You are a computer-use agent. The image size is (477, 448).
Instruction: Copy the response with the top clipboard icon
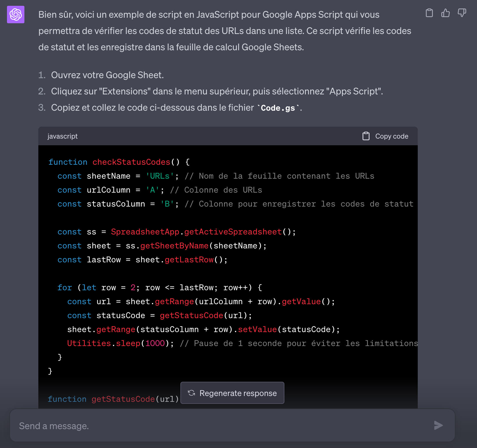coord(429,13)
